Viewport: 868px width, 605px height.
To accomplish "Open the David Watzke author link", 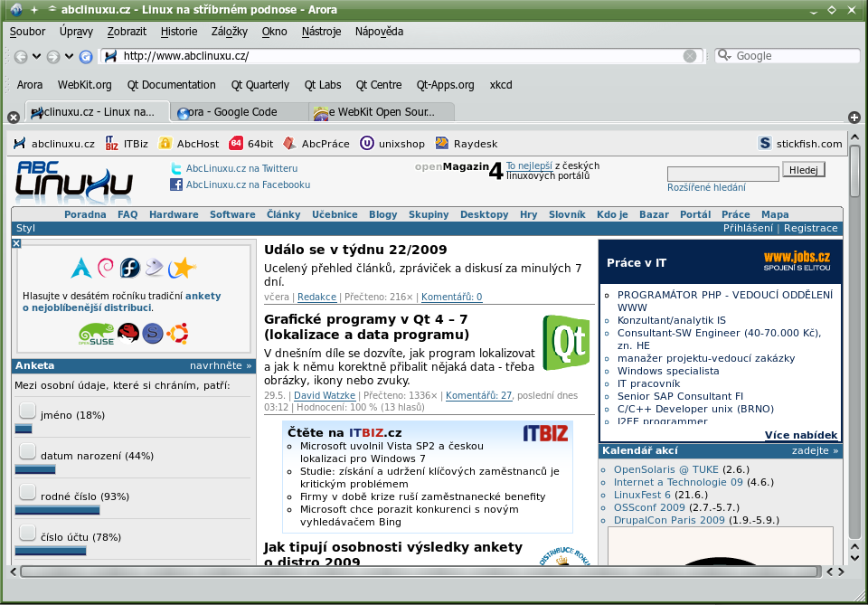I will click(325, 396).
